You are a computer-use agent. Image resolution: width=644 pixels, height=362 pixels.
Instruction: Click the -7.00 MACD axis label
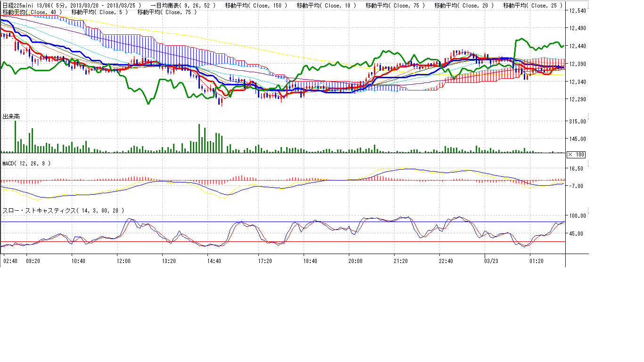[x=578, y=186]
